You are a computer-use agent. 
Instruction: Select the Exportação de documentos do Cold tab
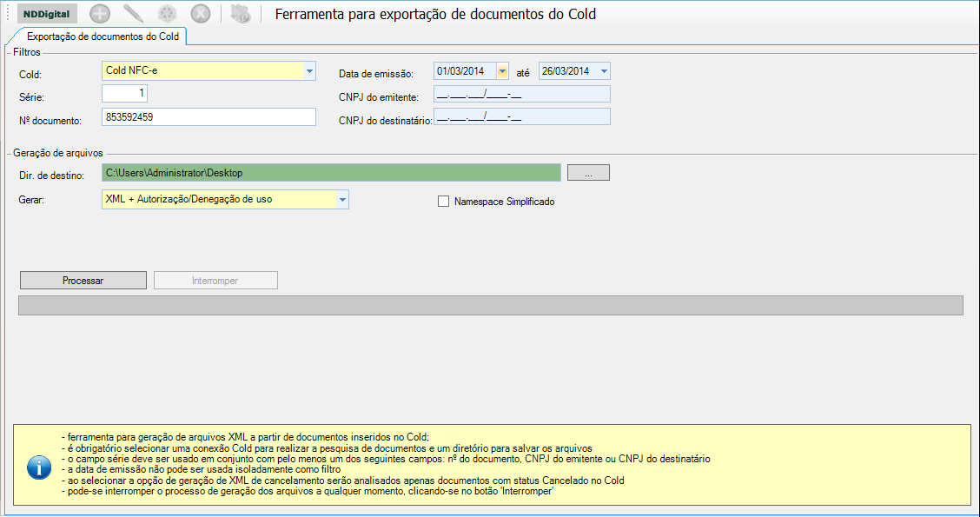[x=103, y=36]
